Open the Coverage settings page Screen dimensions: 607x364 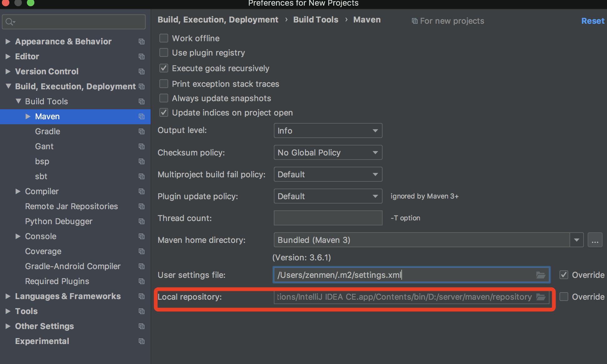click(x=43, y=251)
